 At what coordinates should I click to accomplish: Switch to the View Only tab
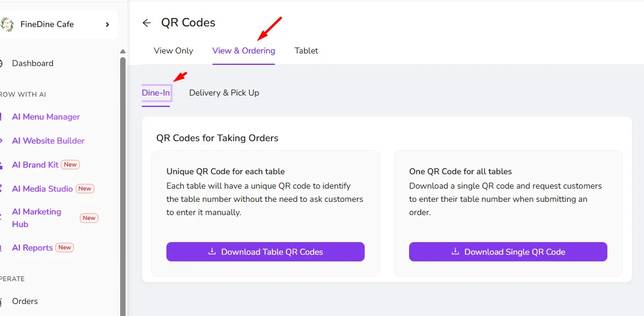174,50
